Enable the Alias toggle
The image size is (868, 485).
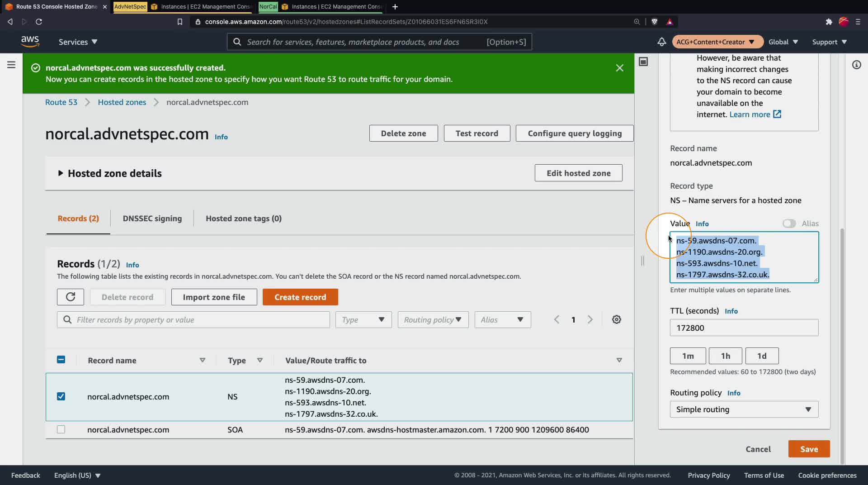[x=789, y=223]
